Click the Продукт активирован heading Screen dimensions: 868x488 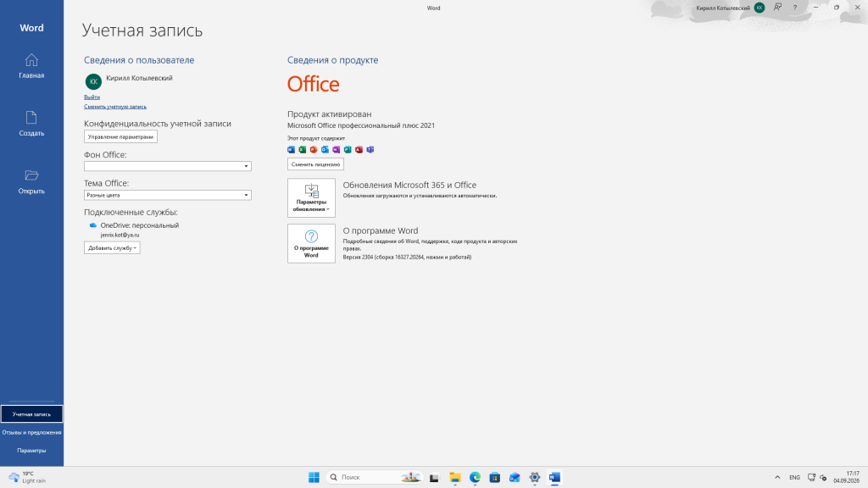[330, 114]
